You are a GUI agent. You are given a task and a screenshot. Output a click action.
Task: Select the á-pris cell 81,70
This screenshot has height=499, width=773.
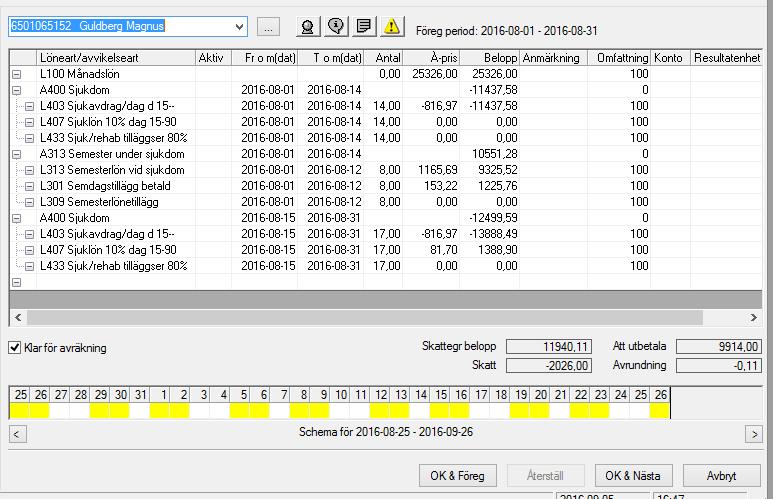tap(431, 250)
